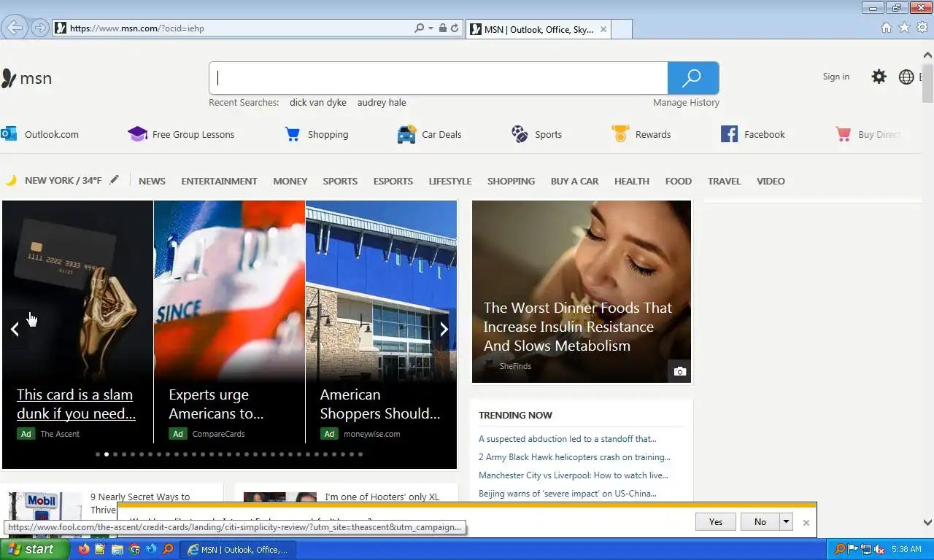Click the No button on notification bar
934x560 pixels.
coord(760,521)
